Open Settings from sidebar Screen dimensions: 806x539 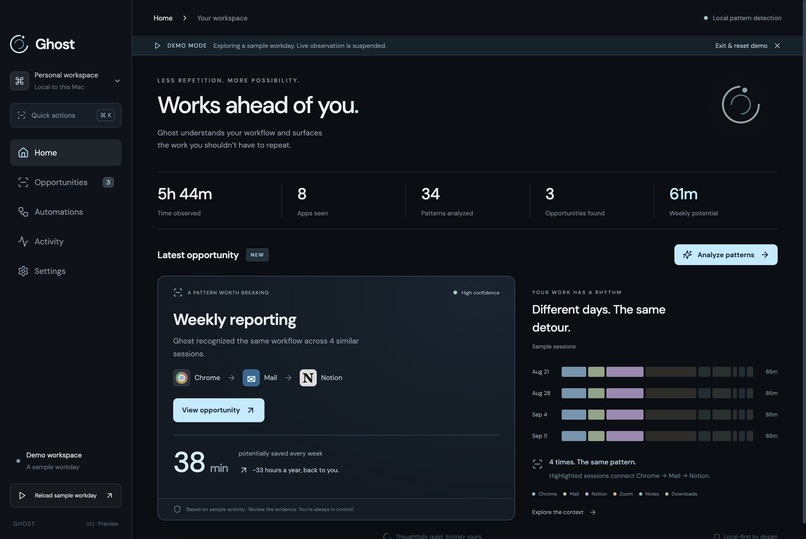pos(66,271)
